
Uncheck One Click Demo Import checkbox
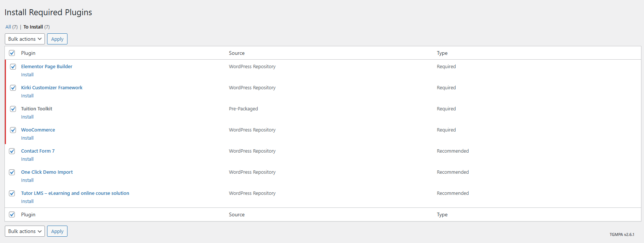click(12, 172)
